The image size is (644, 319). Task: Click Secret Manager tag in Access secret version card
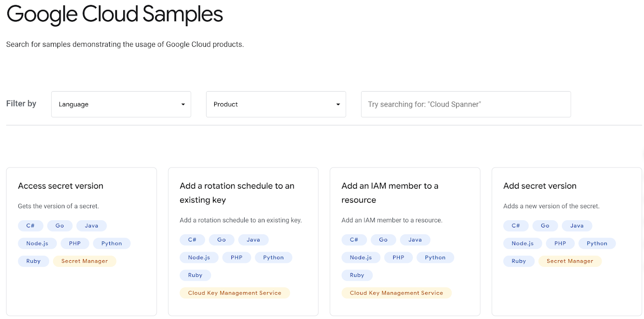tap(85, 261)
